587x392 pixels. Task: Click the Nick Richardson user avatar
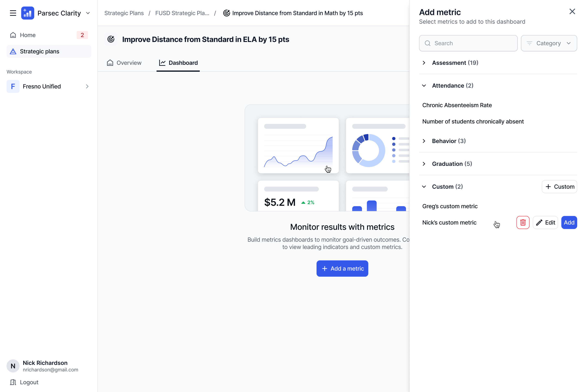coord(13,366)
